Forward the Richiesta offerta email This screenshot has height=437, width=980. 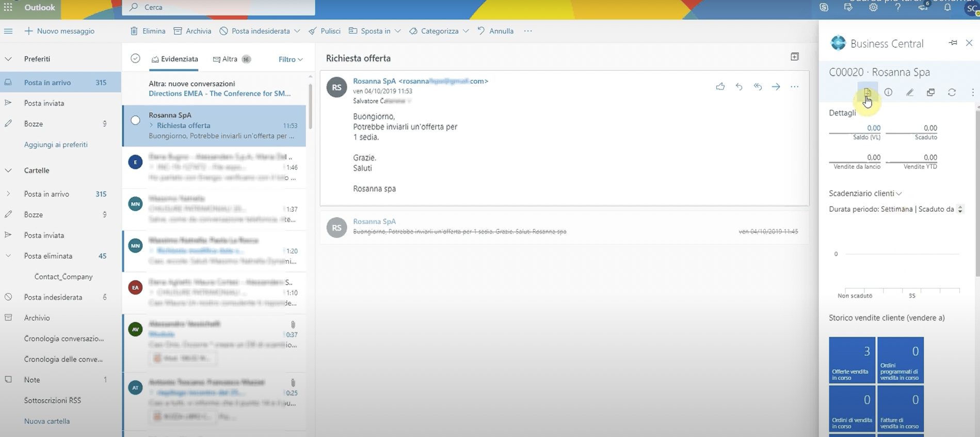[x=776, y=87]
